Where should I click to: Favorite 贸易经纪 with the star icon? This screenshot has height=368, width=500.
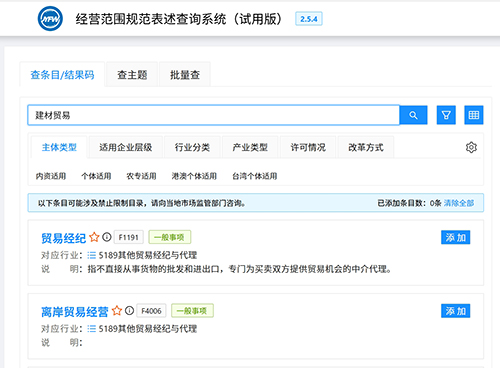point(94,237)
